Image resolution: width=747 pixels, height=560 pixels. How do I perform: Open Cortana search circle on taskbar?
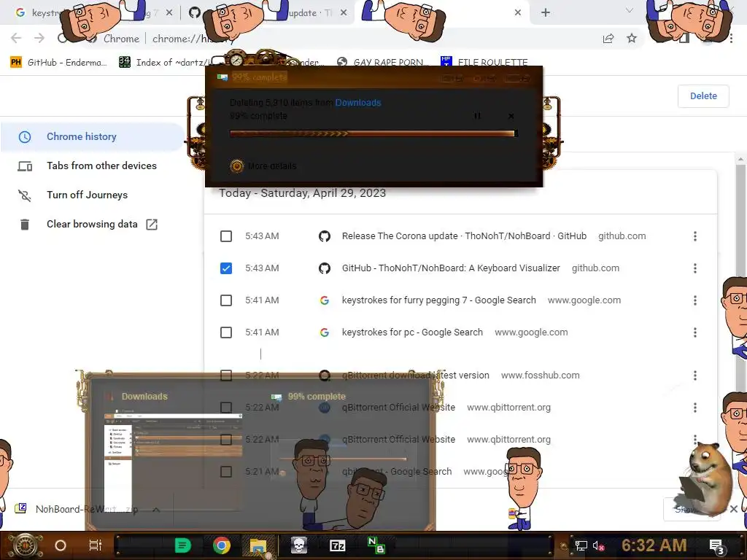point(61,545)
